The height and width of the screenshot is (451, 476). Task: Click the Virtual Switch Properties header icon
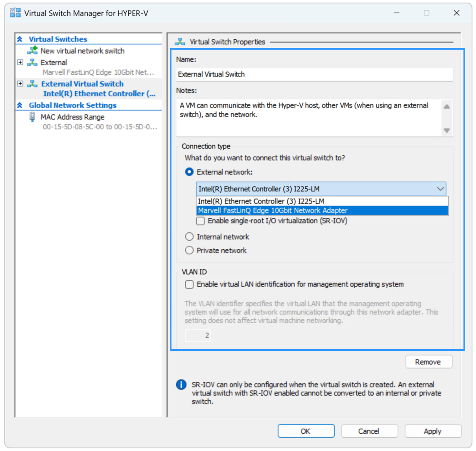(180, 42)
